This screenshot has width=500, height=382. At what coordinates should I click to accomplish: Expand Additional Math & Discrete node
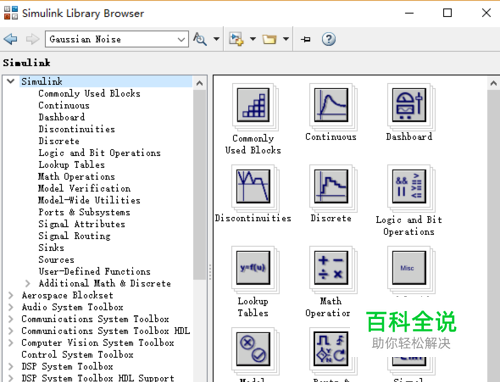[x=28, y=283]
